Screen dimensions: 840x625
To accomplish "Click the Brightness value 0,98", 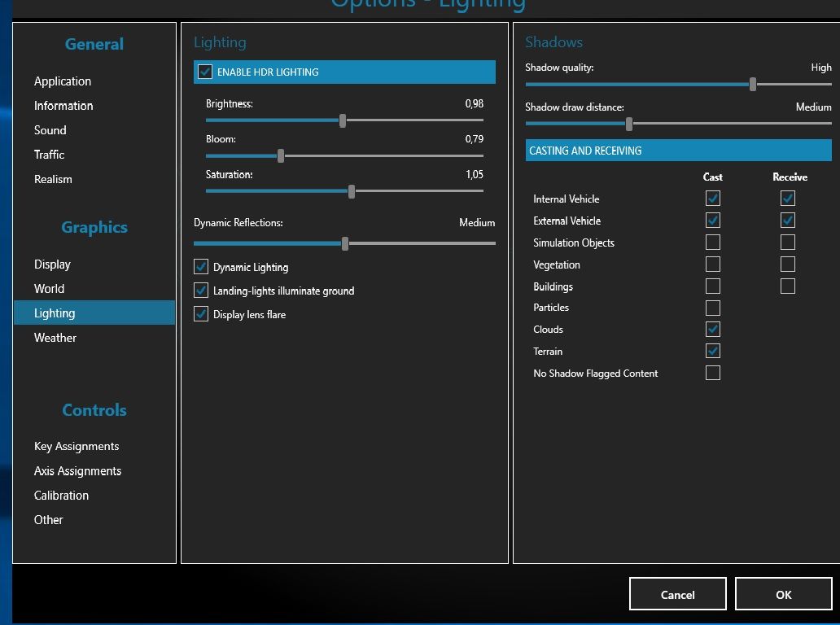I will [474, 104].
